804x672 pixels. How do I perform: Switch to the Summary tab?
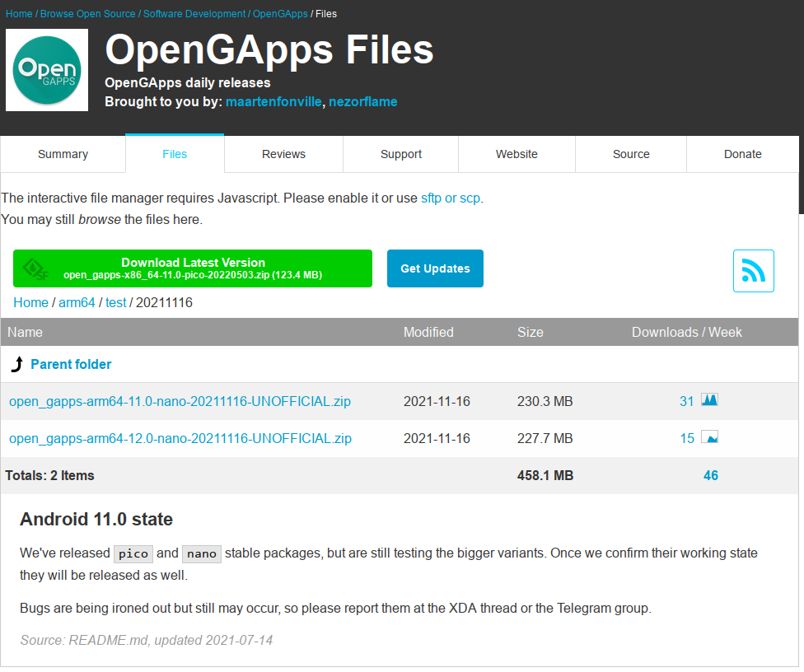pos(63,154)
